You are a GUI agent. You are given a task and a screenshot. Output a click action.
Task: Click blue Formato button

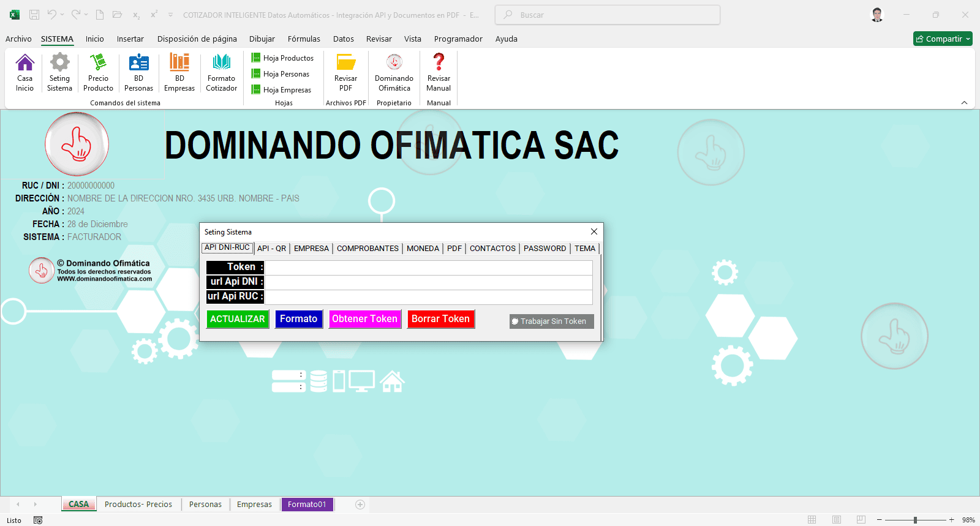click(299, 319)
